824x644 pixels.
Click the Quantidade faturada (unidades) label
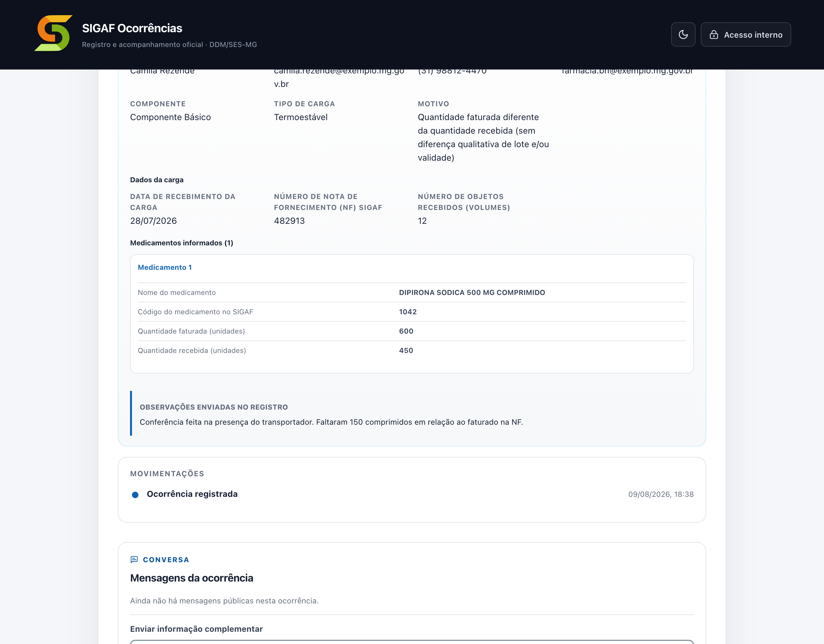(191, 331)
